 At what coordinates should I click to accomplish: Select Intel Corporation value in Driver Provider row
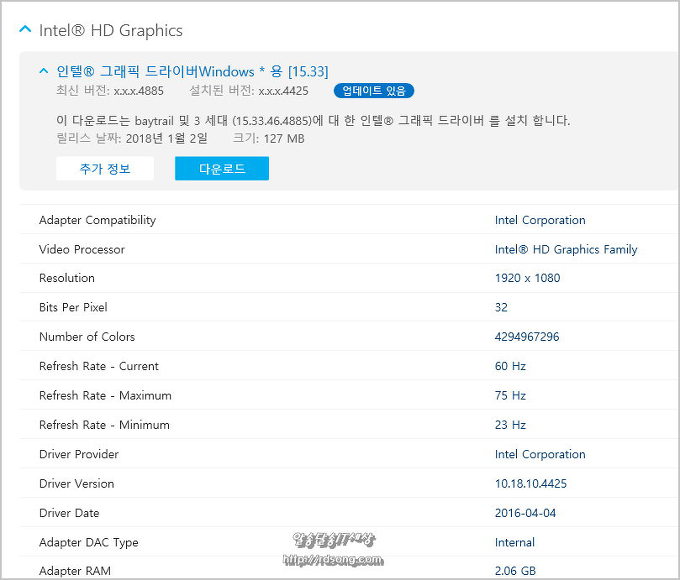[540, 454]
